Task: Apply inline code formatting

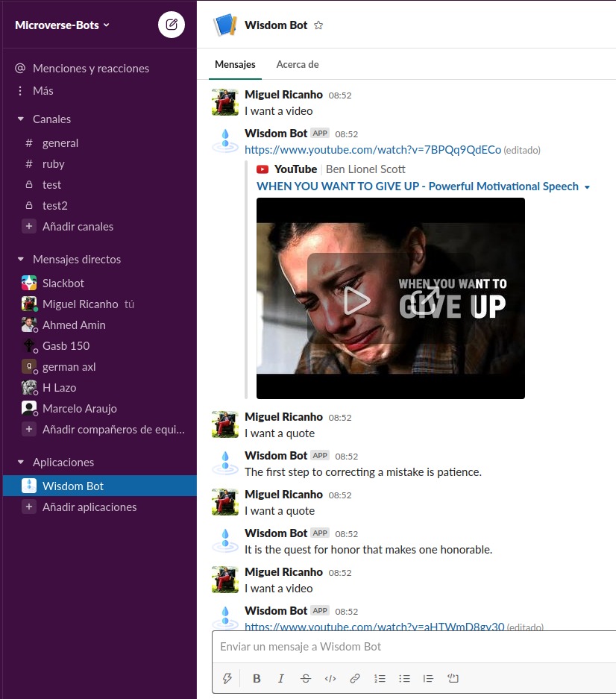Action: 330,678
